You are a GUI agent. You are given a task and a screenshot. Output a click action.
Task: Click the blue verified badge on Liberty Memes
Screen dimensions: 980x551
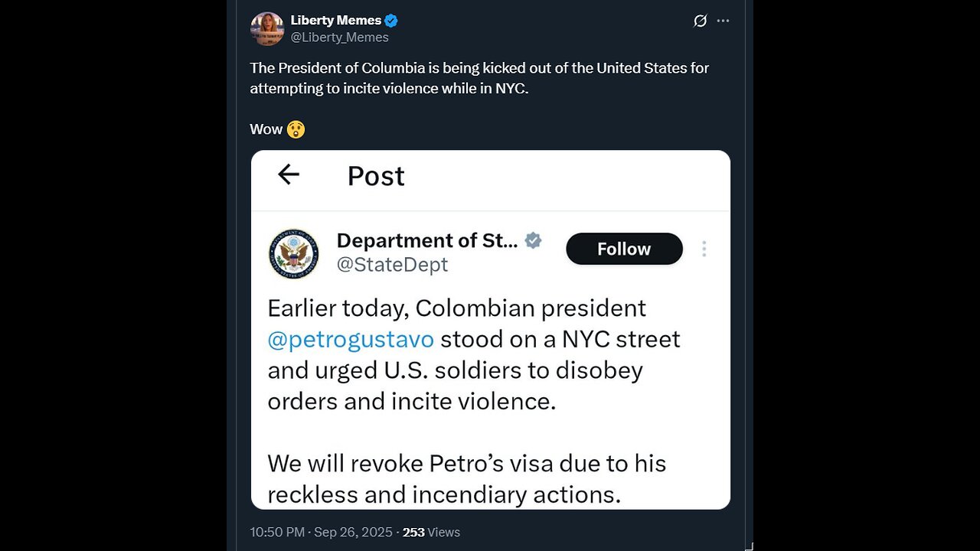[x=390, y=21]
